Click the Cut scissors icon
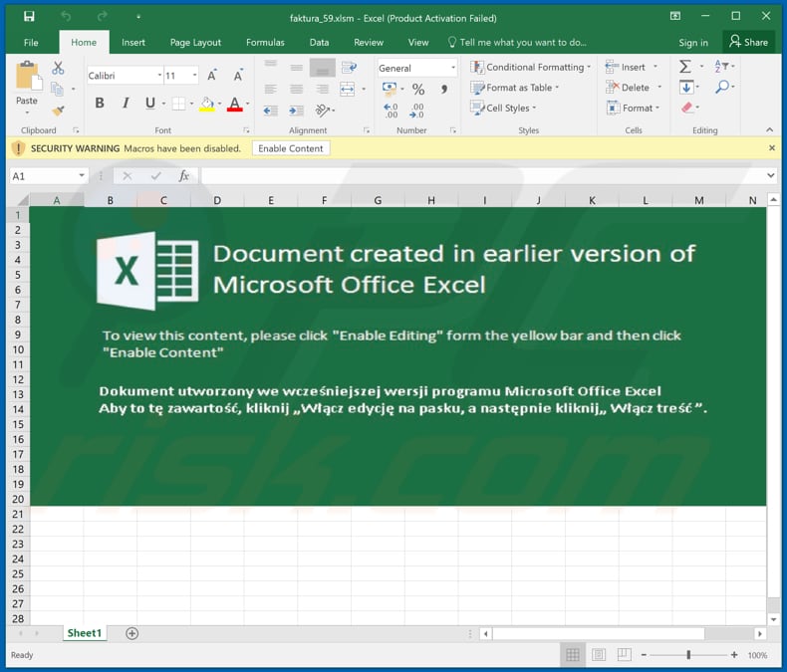This screenshot has width=787, height=672. pyautogui.click(x=58, y=68)
